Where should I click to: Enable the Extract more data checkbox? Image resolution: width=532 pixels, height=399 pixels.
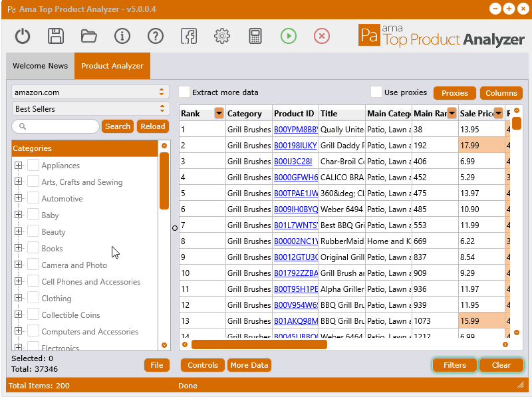point(184,92)
